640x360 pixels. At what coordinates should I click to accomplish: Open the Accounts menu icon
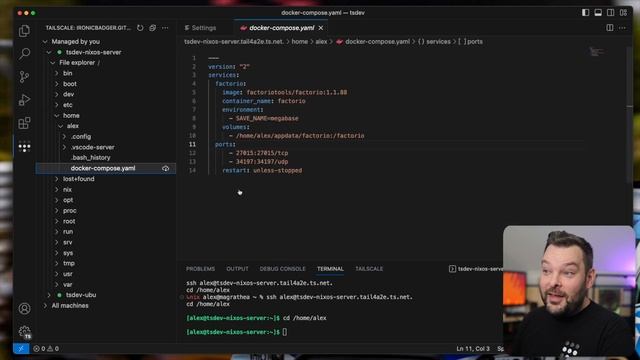(x=24, y=309)
